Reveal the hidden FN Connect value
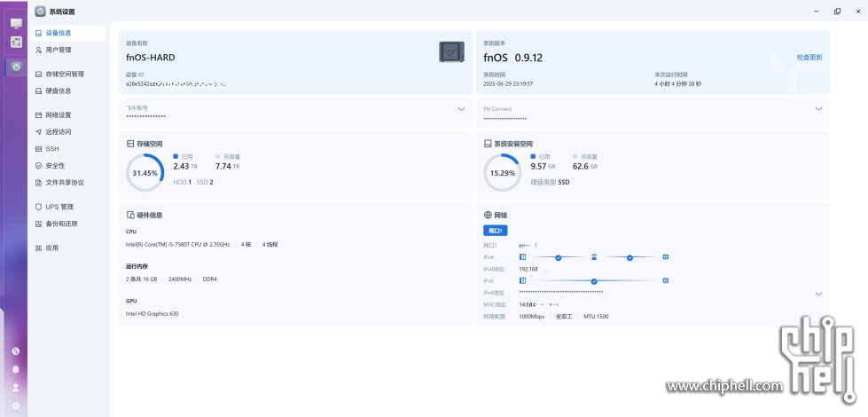Screen dimensions: 868x417 pyautogui.click(x=818, y=109)
